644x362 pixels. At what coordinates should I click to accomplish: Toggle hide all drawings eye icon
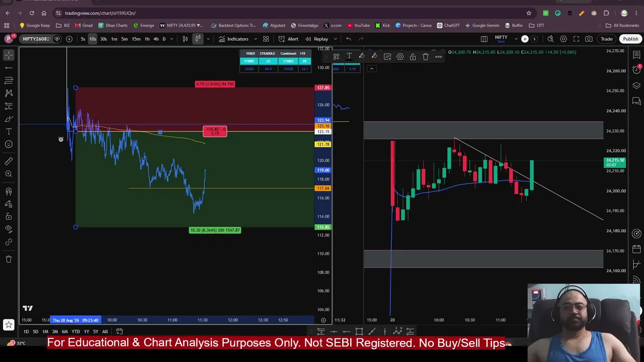(9, 229)
